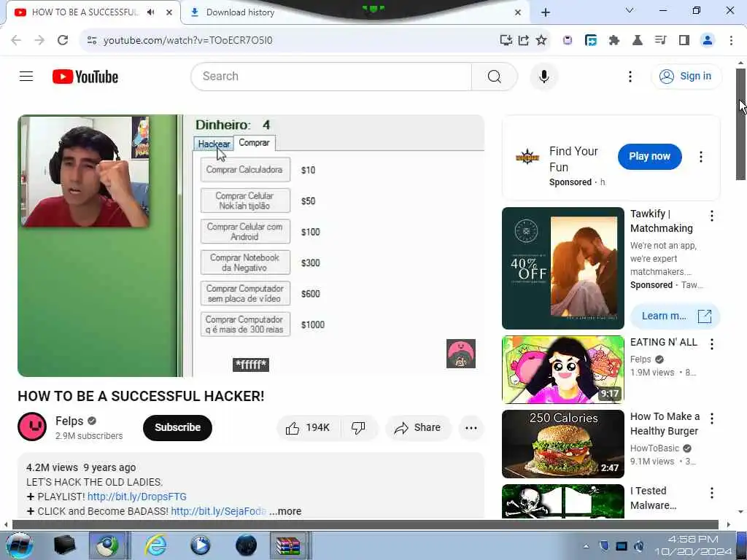Mute tab via speaker icon on tab
This screenshot has width=747, height=560.
coord(150,12)
